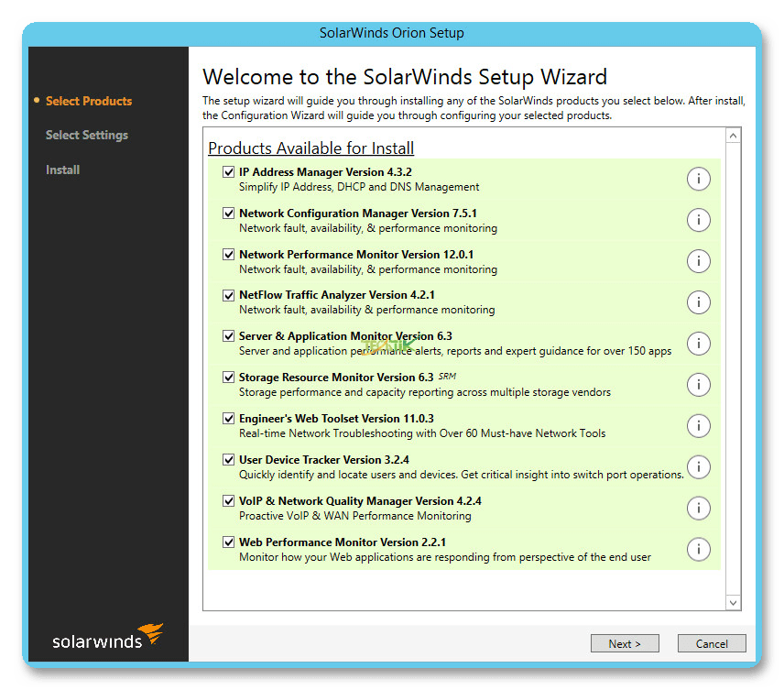Show info for Network Configuration Manager
784x690 pixels.
click(698, 220)
